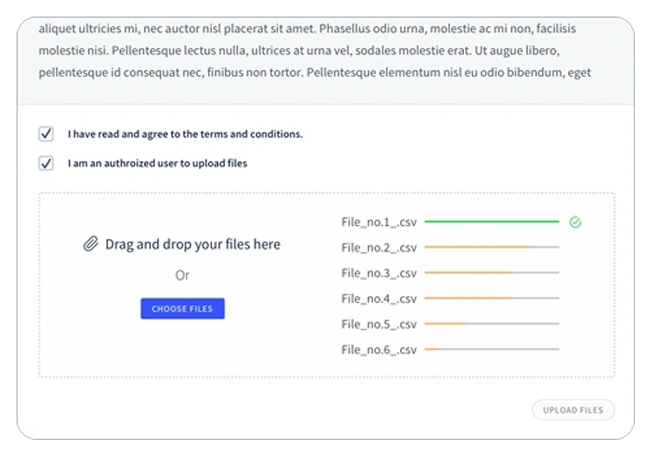The width and height of the screenshot is (650, 455).
Task: Click the File_no.6_.csv progress bar
Action: tap(492, 349)
